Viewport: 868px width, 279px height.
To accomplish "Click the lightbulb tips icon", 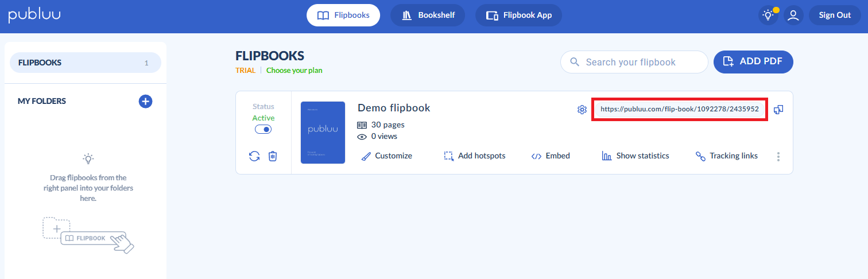I will pos(768,15).
